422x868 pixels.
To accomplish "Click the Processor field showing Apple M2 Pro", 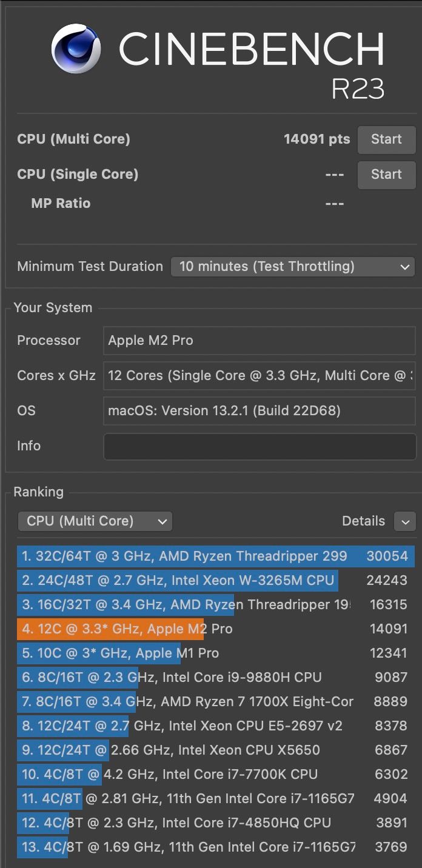I will pos(260,341).
